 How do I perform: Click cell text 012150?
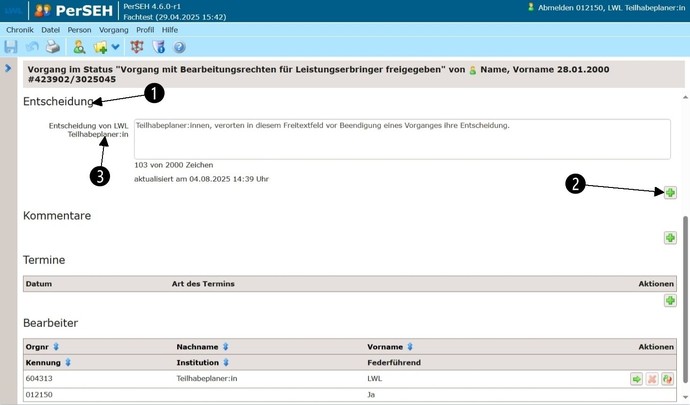(x=39, y=394)
